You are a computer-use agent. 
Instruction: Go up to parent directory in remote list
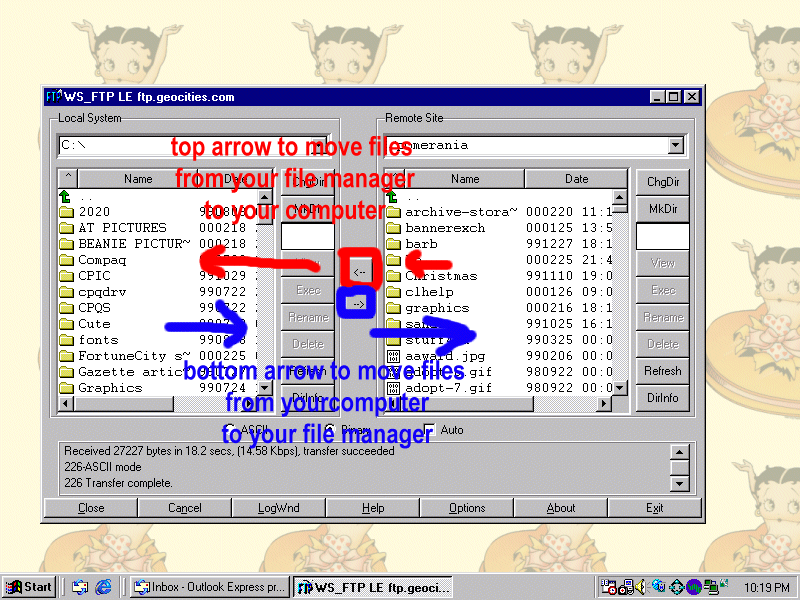[x=394, y=196]
